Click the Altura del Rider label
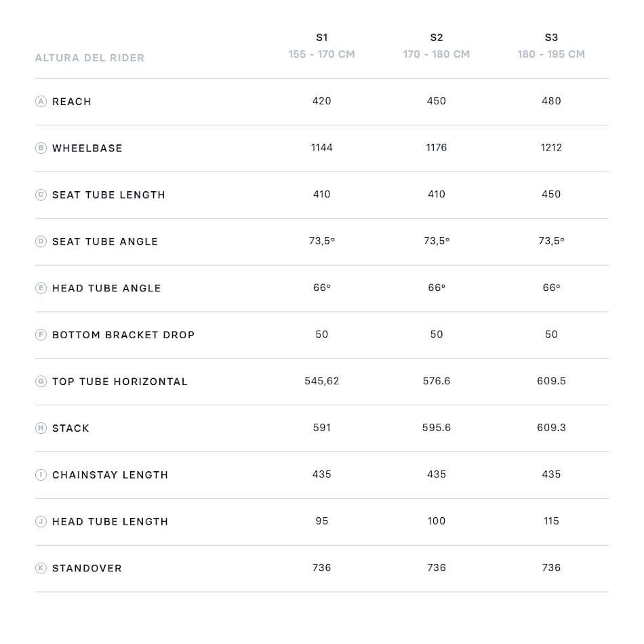This screenshot has height=644, width=644. [89, 58]
